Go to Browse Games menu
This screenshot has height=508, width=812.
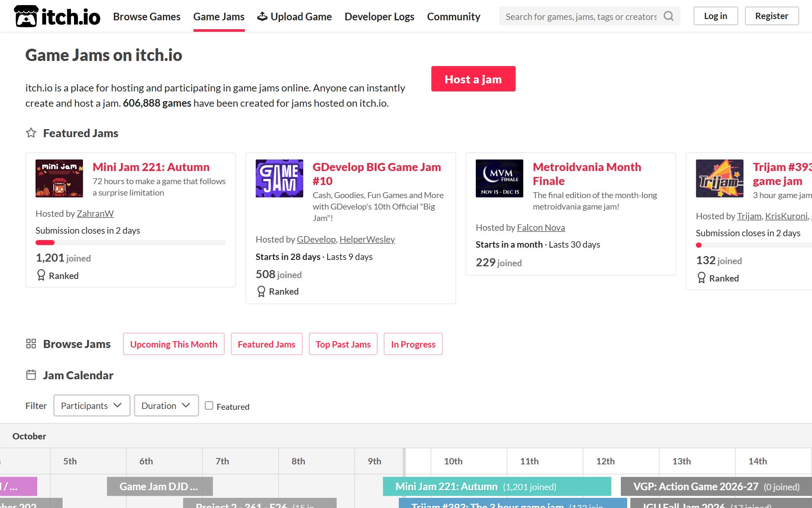tap(147, 17)
